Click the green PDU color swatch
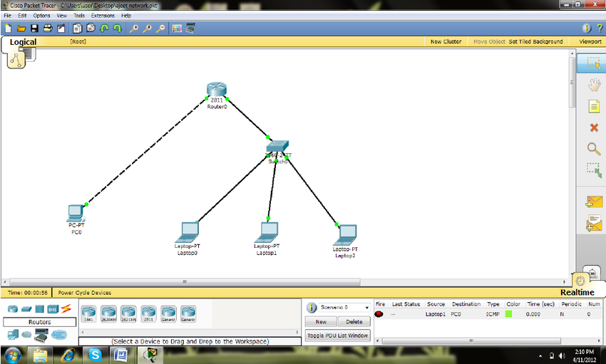 508,314
